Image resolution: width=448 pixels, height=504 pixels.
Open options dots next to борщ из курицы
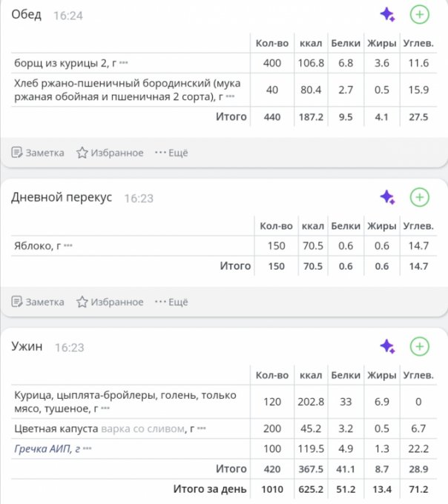(124, 63)
